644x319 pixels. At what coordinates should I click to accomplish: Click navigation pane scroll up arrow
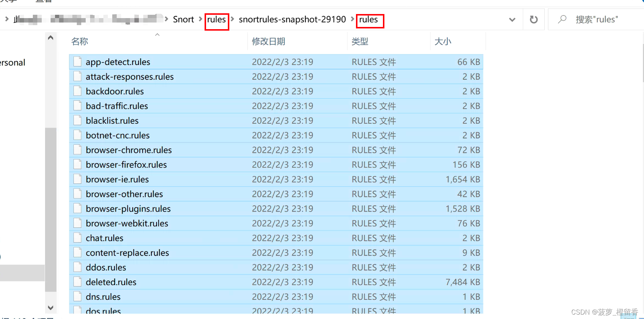pos(51,38)
